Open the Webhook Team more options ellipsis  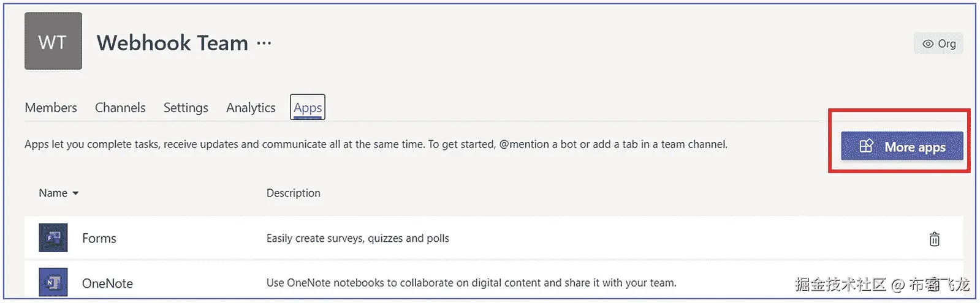click(264, 43)
